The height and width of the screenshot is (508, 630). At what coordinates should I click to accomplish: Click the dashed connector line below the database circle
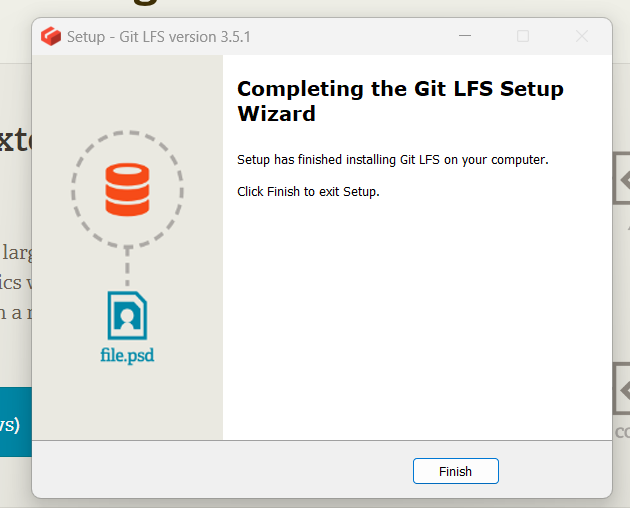pos(127,267)
